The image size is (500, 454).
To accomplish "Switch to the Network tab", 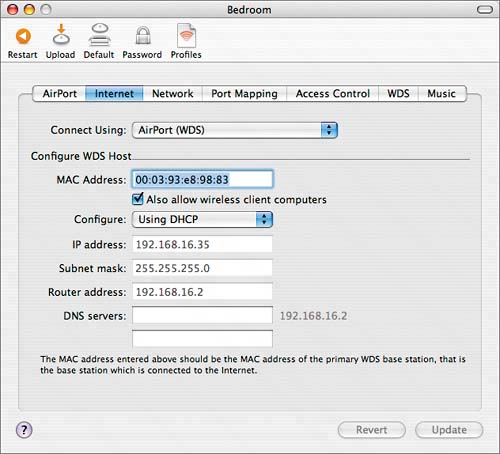I will tap(173, 94).
